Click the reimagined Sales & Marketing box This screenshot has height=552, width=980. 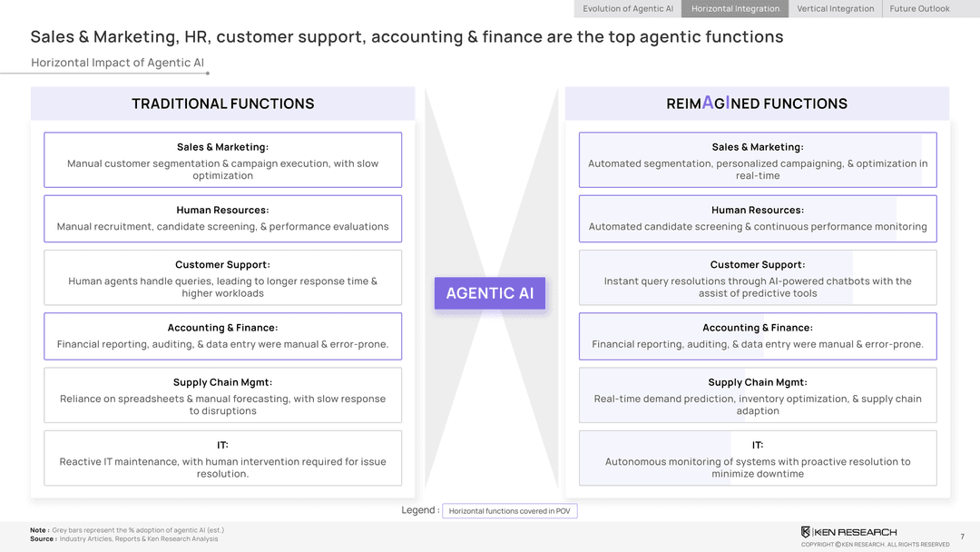tap(758, 161)
